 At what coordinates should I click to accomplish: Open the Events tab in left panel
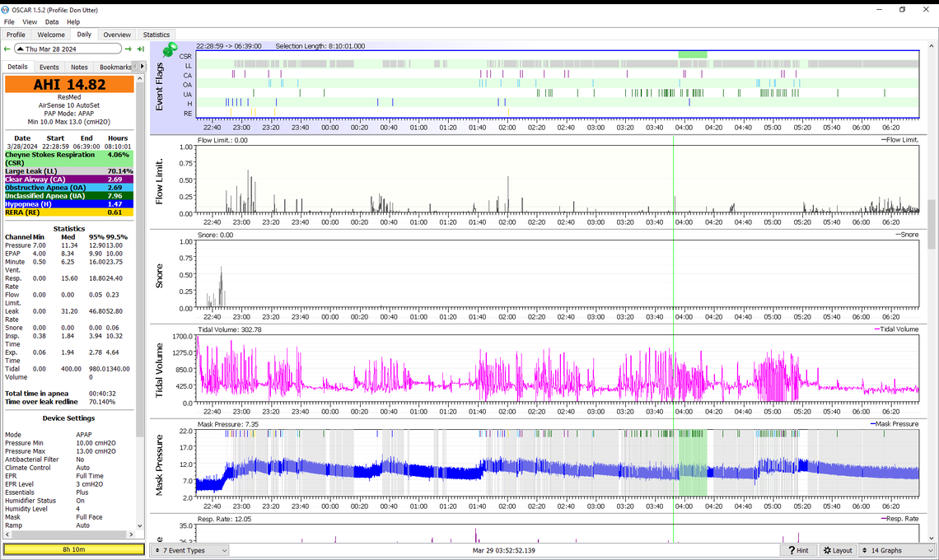(x=49, y=67)
